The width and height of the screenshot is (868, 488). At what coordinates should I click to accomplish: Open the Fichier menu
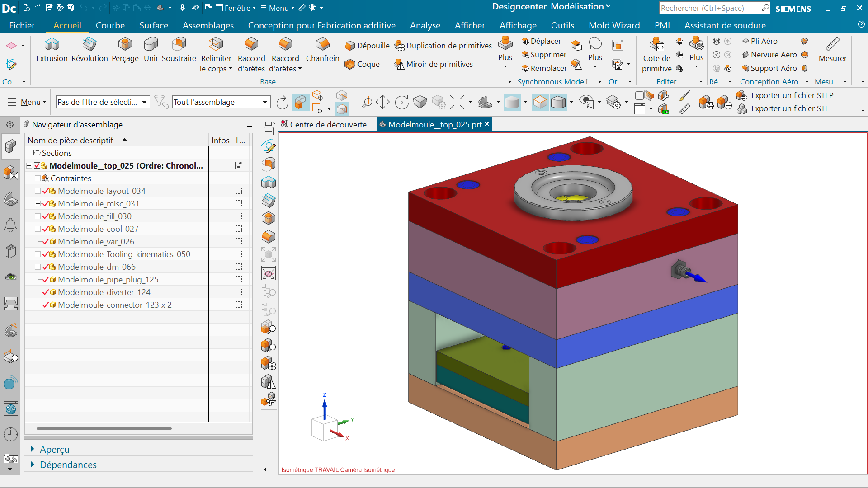22,25
